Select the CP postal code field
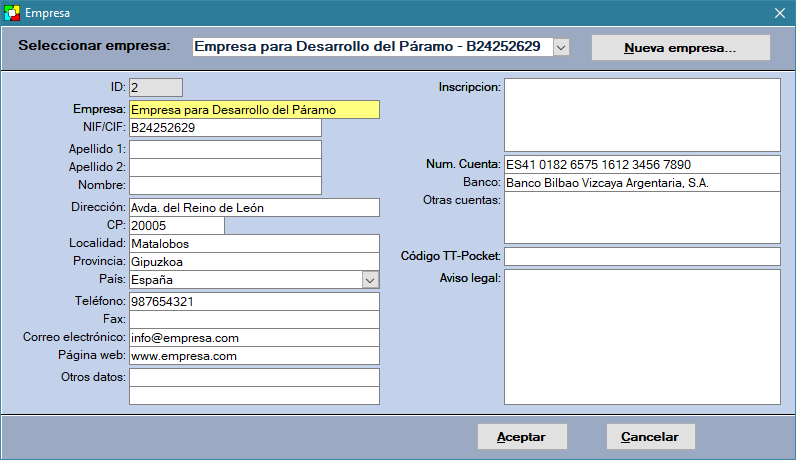796x460 pixels. click(176, 226)
